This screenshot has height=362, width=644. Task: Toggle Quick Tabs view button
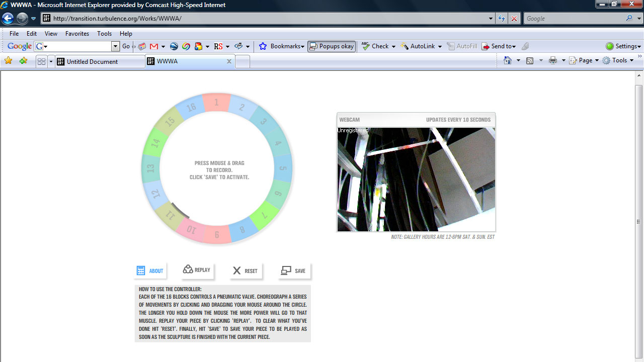click(41, 61)
